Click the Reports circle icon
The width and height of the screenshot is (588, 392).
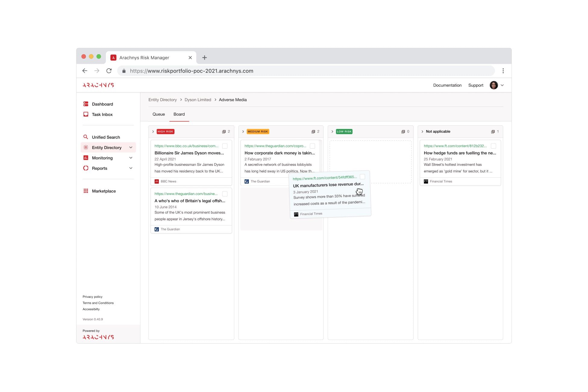coord(86,168)
